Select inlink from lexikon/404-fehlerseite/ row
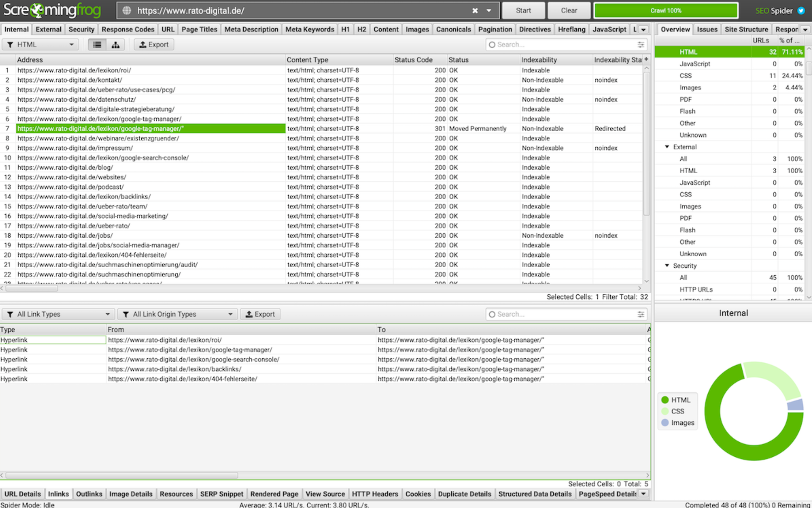812x508 pixels. 325,379
